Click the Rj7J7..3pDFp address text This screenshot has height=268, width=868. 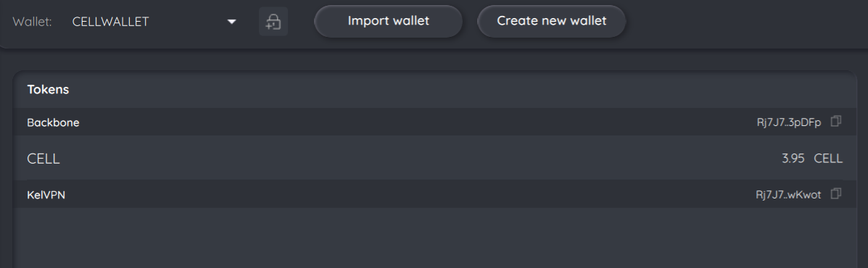[x=789, y=122]
